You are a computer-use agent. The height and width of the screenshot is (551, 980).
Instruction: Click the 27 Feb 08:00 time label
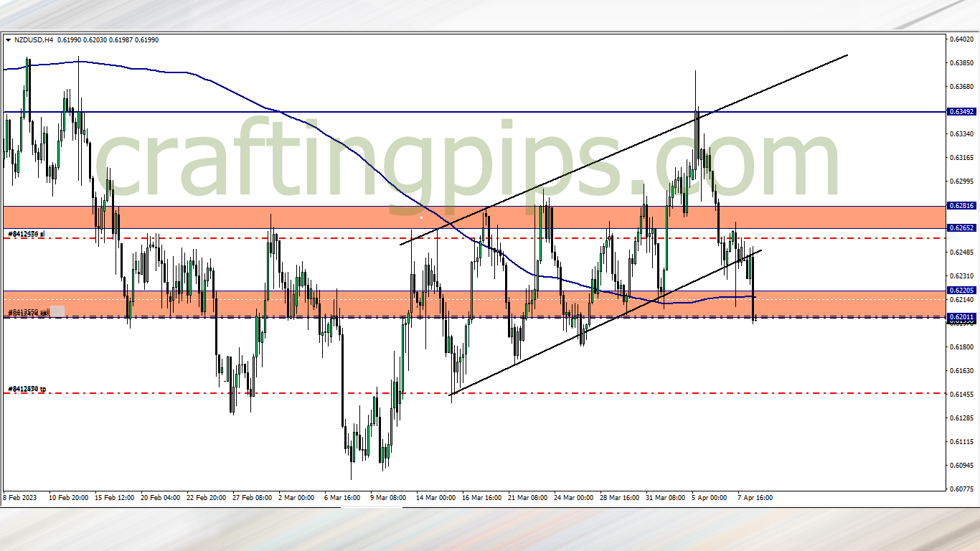(x=253, y=497)
